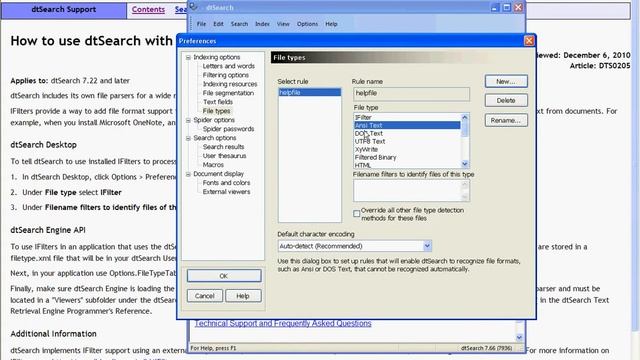Screen dimensions: 640x360
Task: Select Indexing resources in the tree
Action: click(230, 84)
